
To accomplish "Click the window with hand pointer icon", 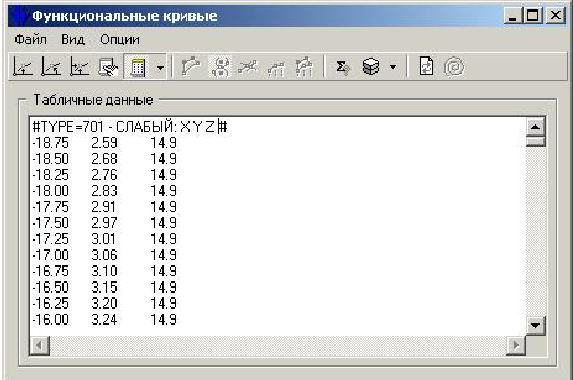I will coord(108,67).
